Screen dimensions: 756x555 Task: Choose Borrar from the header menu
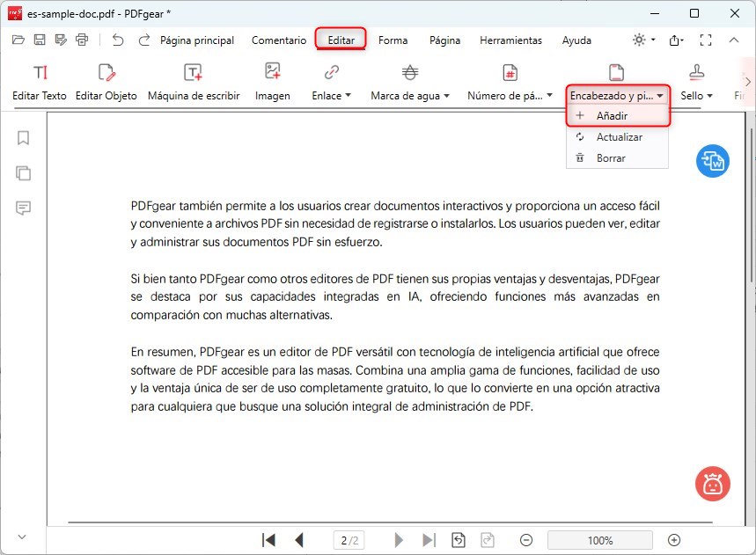(618, 158)
